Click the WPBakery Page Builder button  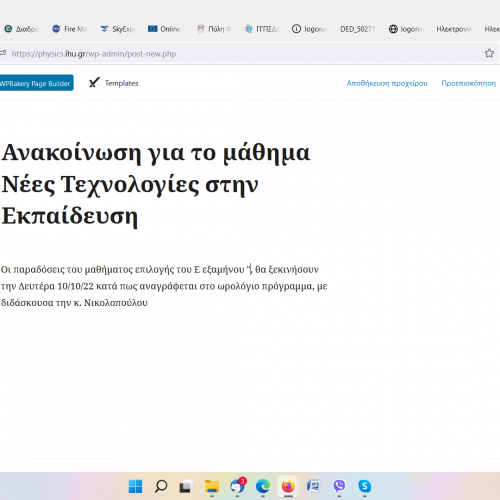click(36, 83)
